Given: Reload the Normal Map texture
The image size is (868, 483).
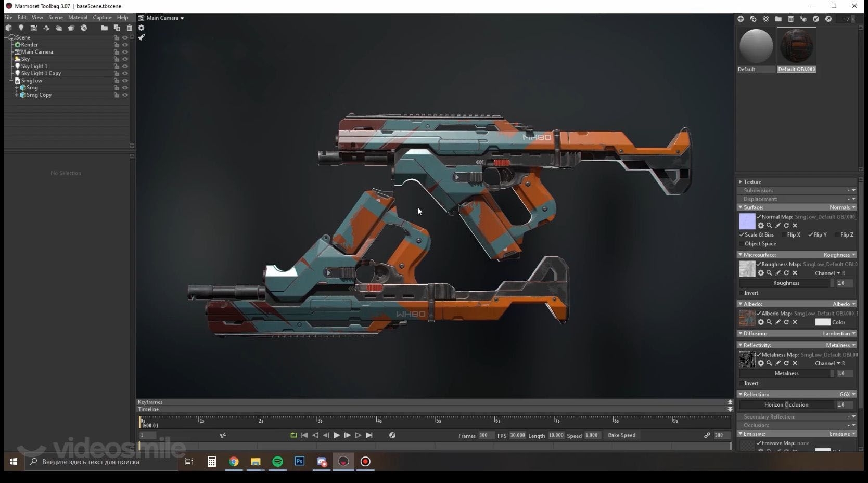Looking at the screenshot, I should click(786, 225).
